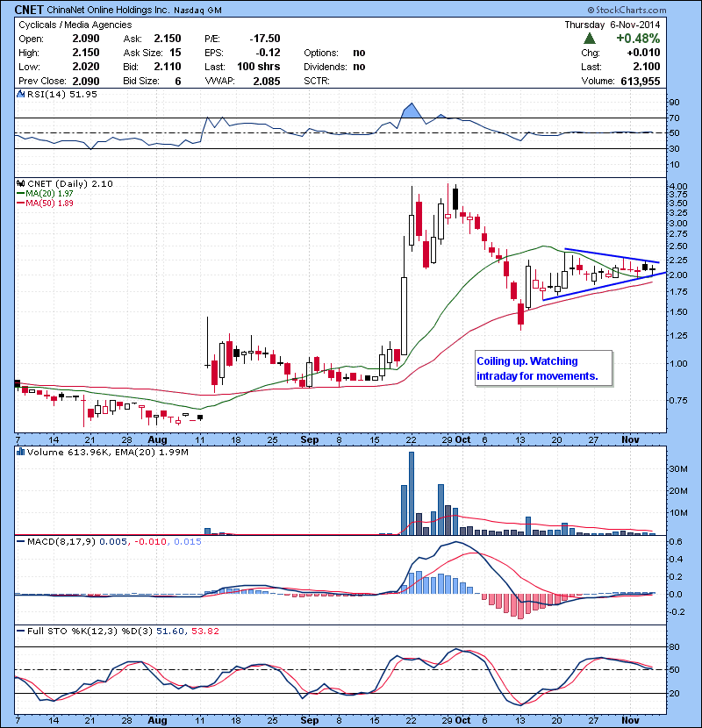The image size is (702, 728).
Task: Click the blue MACD legend line marker
Action: pyautogui.click(x=20, y=541)
